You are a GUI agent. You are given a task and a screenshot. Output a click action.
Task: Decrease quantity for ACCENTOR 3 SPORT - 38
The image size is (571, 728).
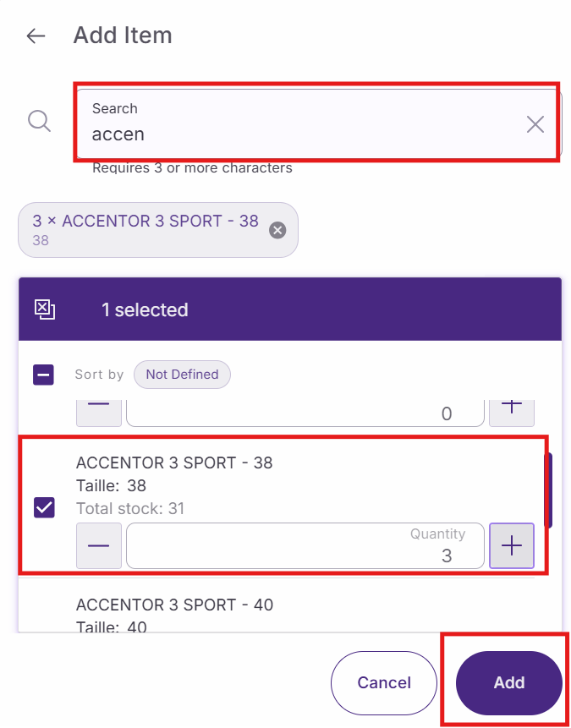click(99, 545)
